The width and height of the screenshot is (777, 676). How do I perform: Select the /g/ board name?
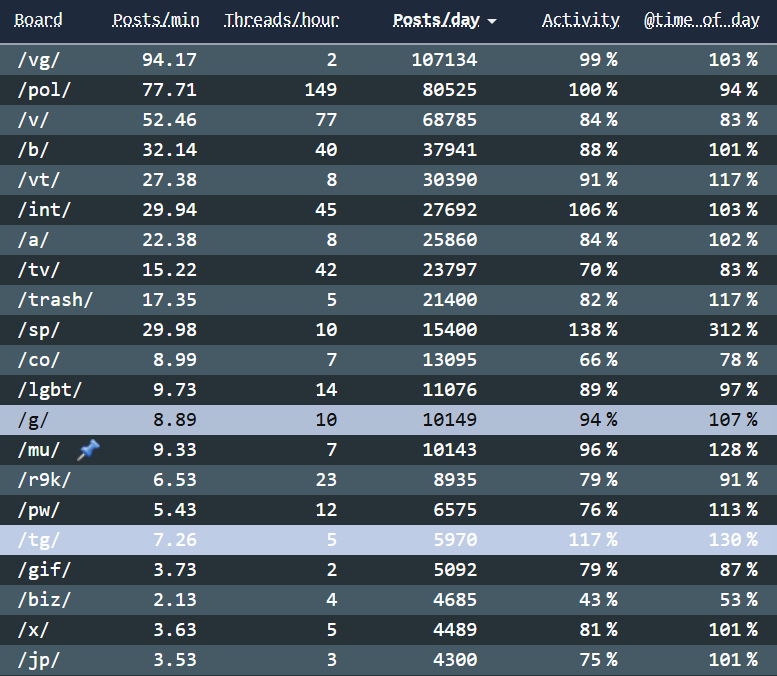[33, 420]
